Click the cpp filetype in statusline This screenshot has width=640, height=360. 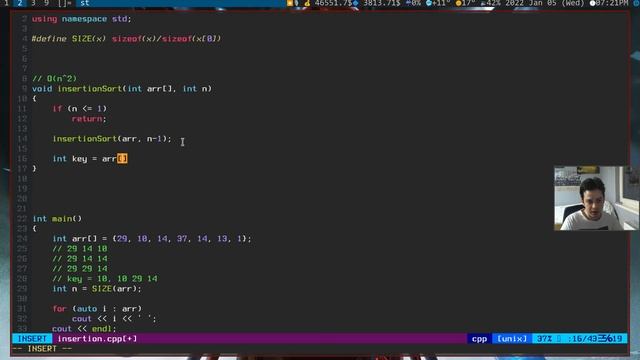tap(479, 339)
